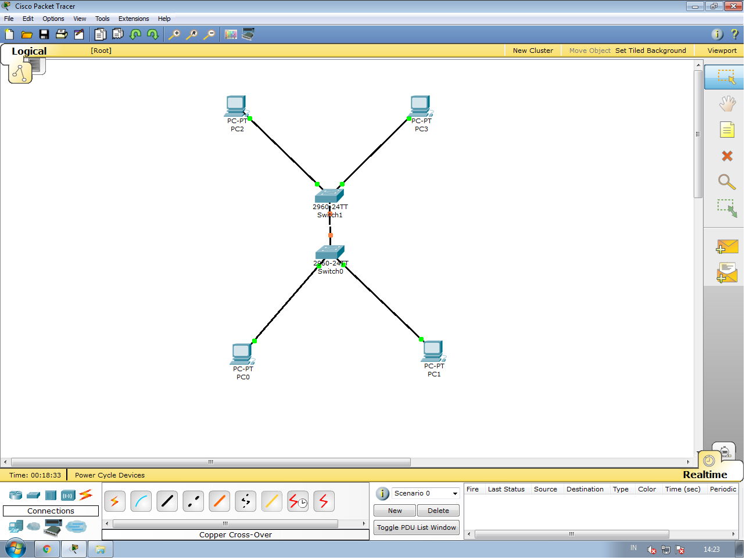Image resolution: width=746 pixels, height=560 pixels.
Task: Open the Options menu
Action: [x=53, y=19]
